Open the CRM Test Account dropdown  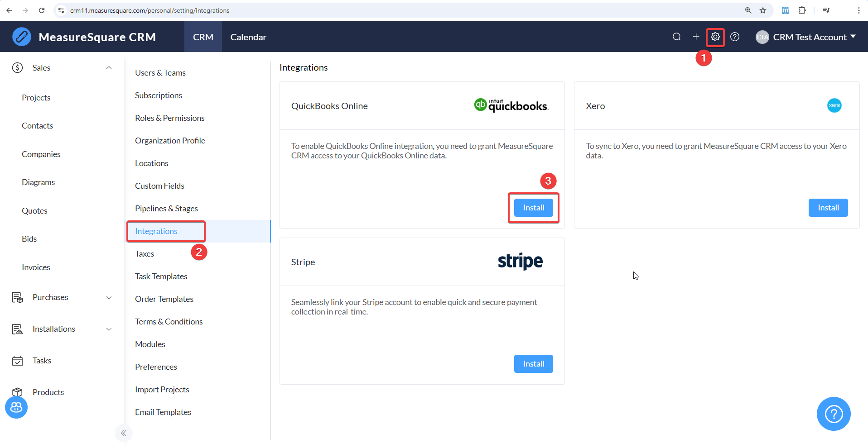(x=806, y=37)
